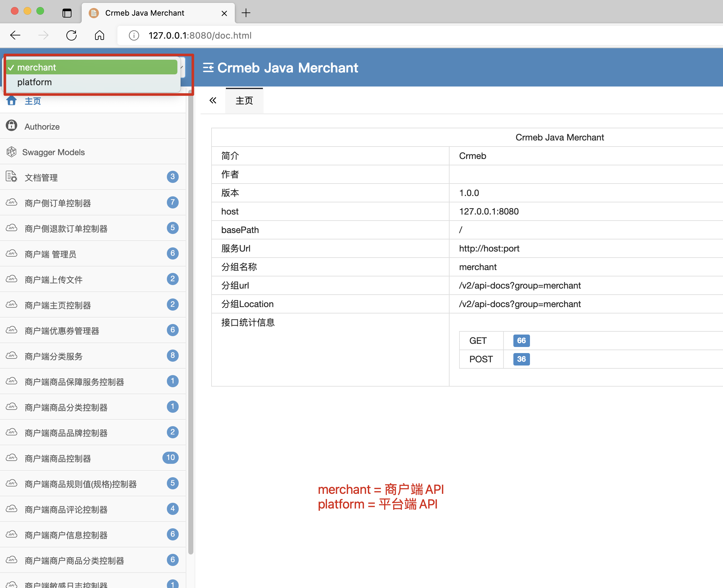Click badge 10 beside 商户端商品控制器

(x=171, y=457)
